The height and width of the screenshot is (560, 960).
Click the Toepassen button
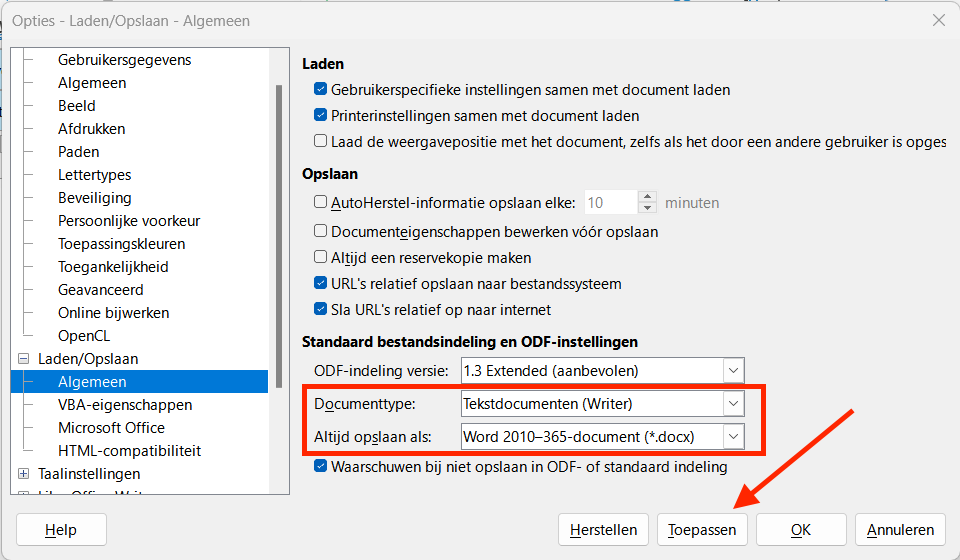[702, 530]
